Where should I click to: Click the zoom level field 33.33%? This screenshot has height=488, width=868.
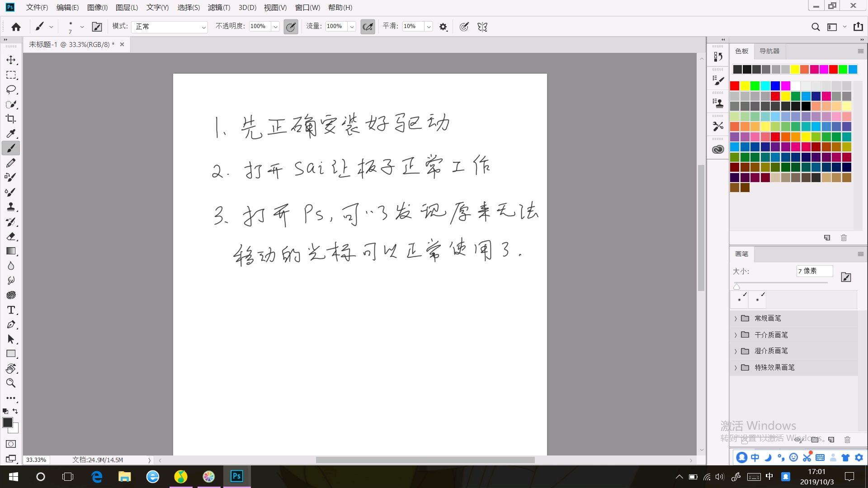click(x=36, y=460)
